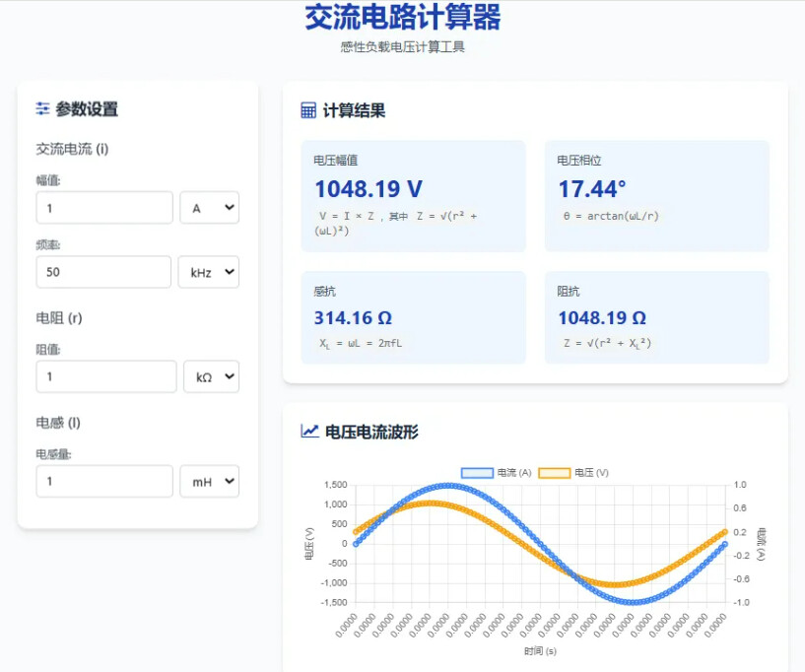Expand the inductance unit dropdown (mH)
805x672 pixels.
pos(209,481)
